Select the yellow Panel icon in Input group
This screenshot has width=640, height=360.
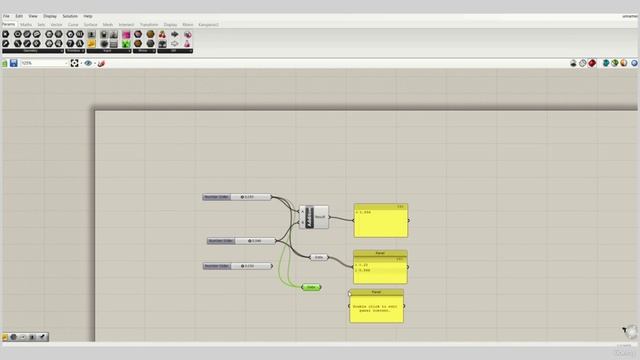coord(91,44)
